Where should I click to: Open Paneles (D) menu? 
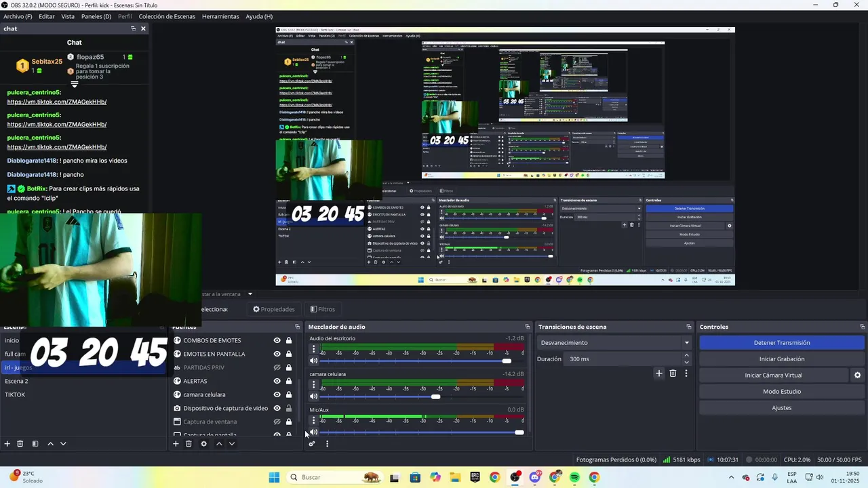96,16
